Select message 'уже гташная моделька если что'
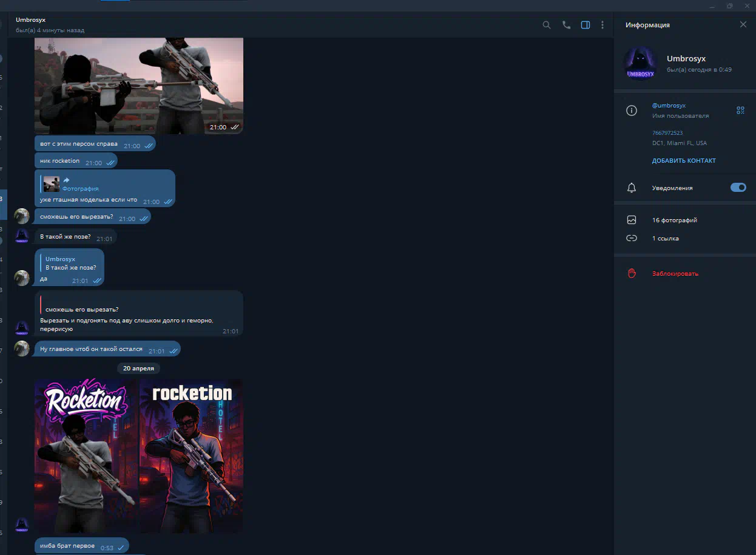756x555 pixels. (105, 188)
